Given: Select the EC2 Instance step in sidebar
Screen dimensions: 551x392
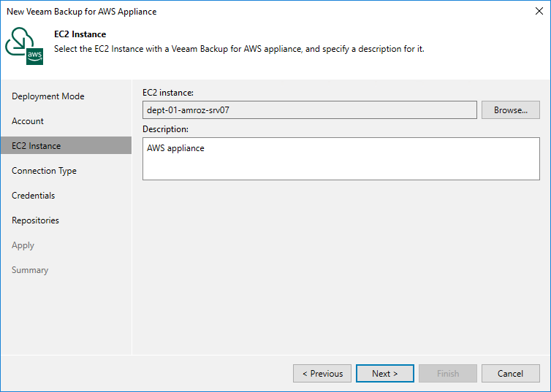Looking at the screenshot, I should point(37,146).
